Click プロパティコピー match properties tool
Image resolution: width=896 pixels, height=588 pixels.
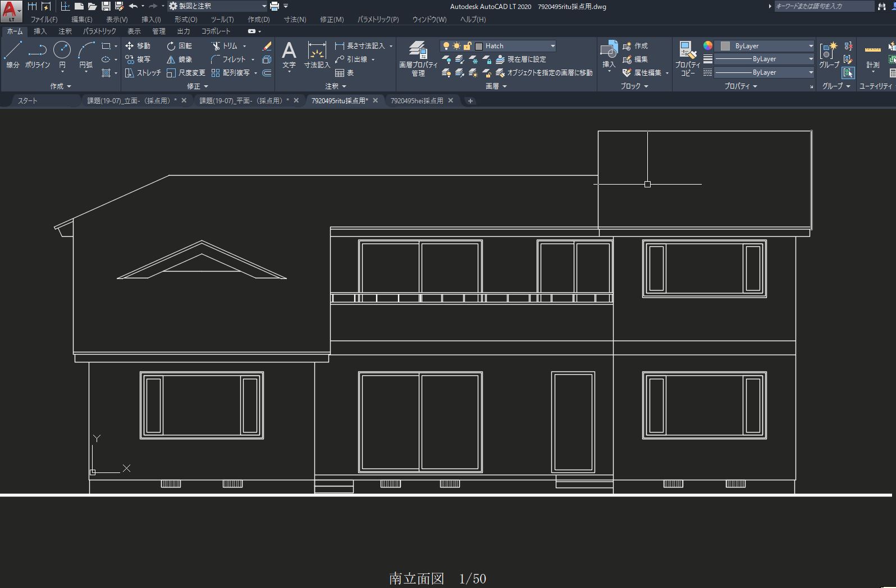point(688,59)
